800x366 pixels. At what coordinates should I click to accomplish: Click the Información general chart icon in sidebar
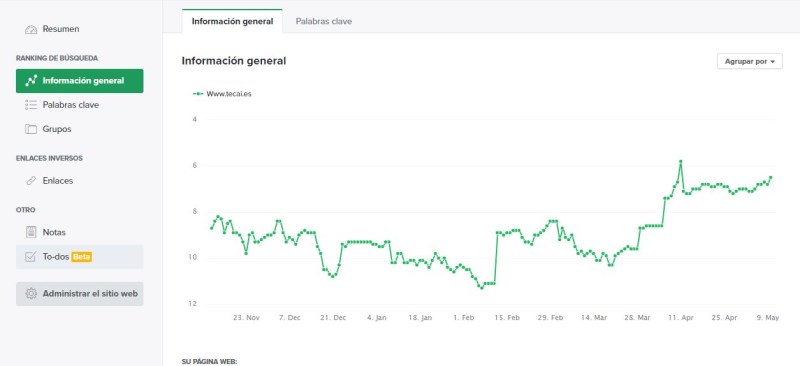click(x=31, y=81)
